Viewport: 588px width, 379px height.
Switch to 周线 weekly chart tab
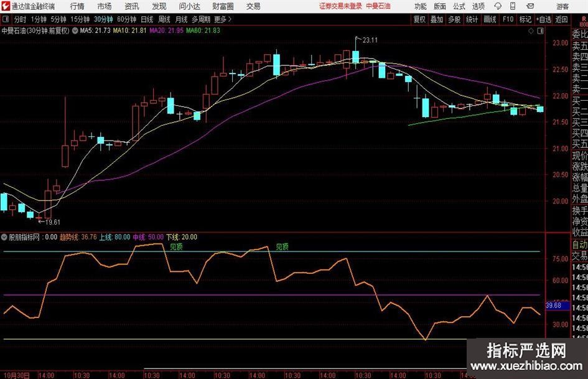click(x=164, y=19)
